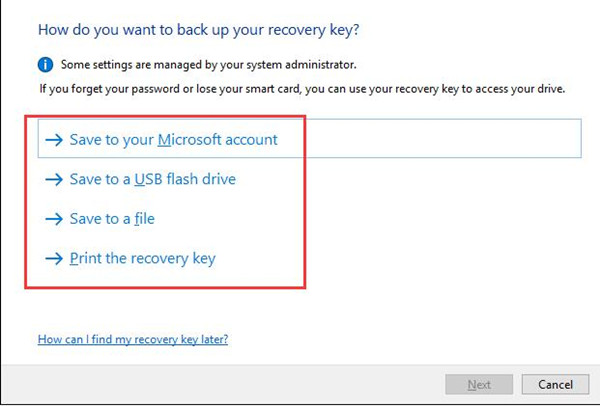Cancel the recovery key backup dialog
600x406 pixels.
coord(555,384)
